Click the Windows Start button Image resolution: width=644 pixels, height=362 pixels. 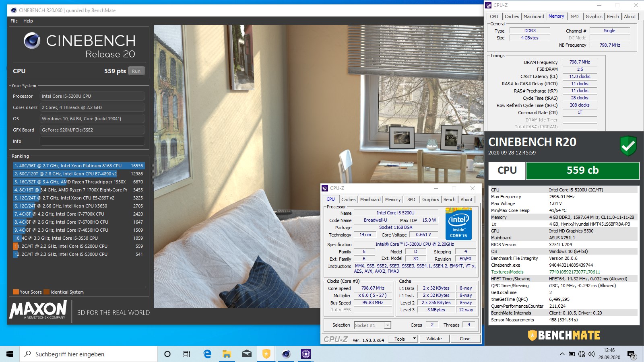click(x=10, y=354)
